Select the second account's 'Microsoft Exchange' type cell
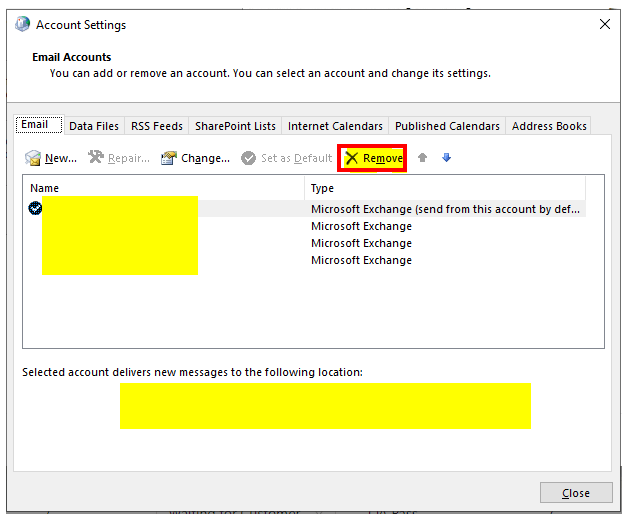 click(361, 226)
